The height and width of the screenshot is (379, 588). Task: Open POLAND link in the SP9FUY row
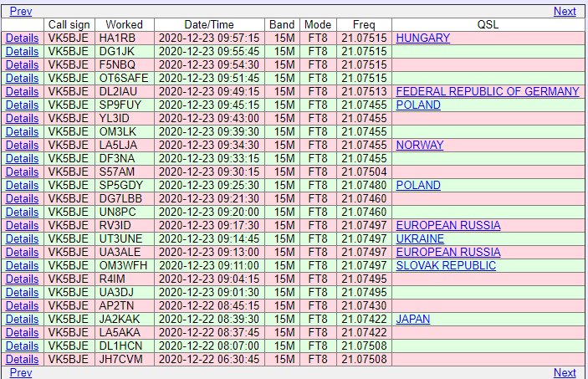[x=418, y=105]
